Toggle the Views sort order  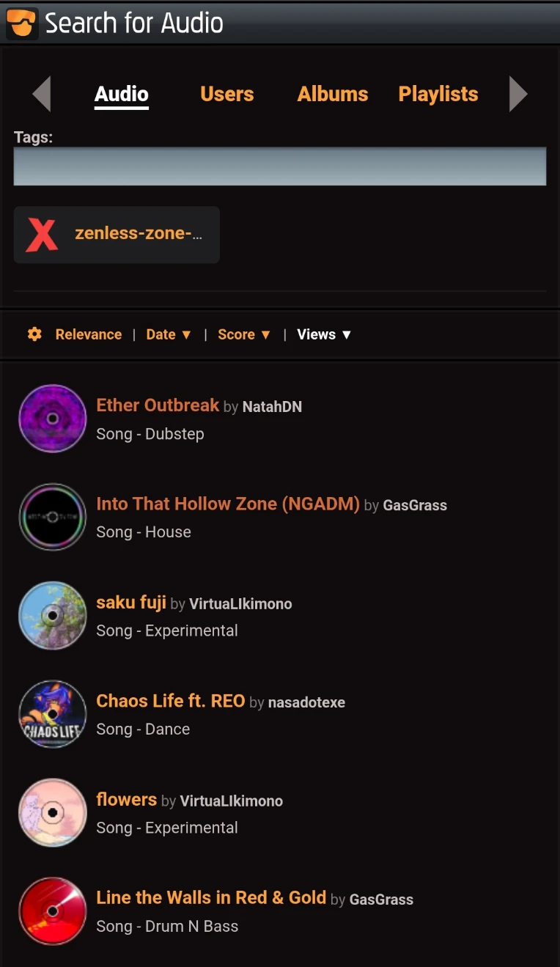coord(324,334)
